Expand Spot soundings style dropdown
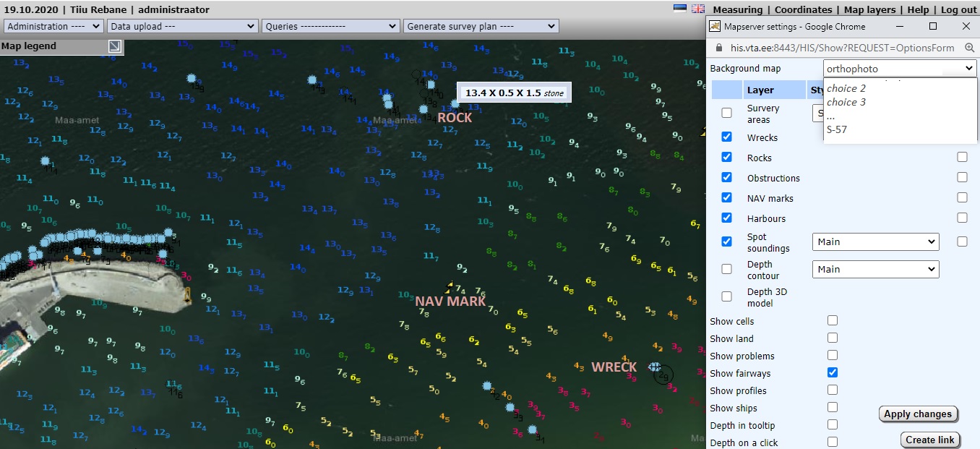The width and height of the screenshot is (980, 449). click(x=875, y=241)
